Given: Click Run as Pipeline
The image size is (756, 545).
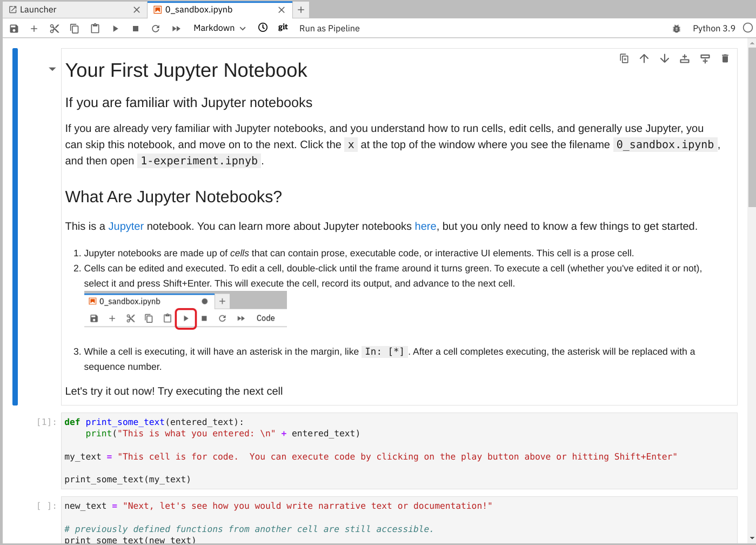Looking at the screenshot, I should [x=330, y=28].
